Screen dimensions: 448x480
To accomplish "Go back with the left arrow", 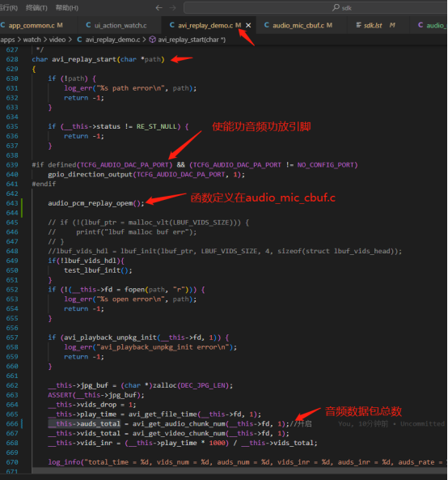I will point(158,7).
